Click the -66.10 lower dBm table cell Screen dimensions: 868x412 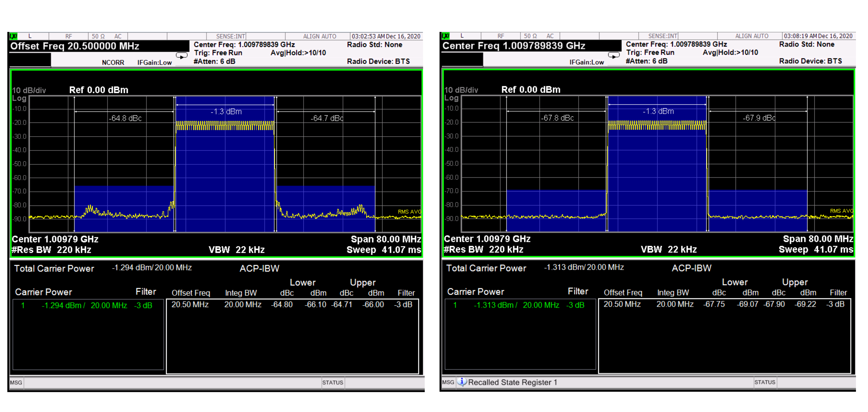pyautogui.click(x=315, y=305)
